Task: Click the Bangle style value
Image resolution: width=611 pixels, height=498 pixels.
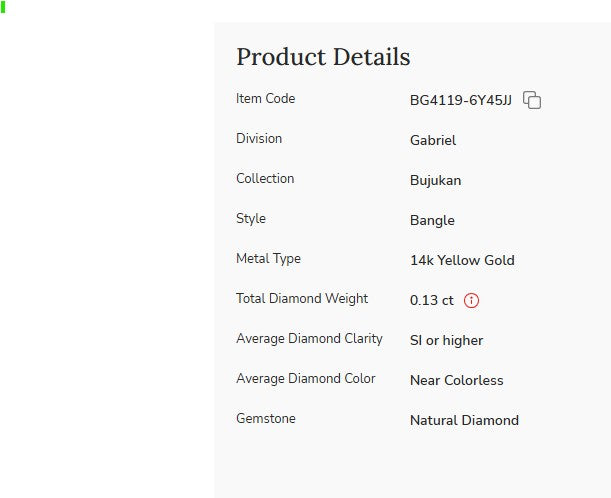Action: click(432, 220)
